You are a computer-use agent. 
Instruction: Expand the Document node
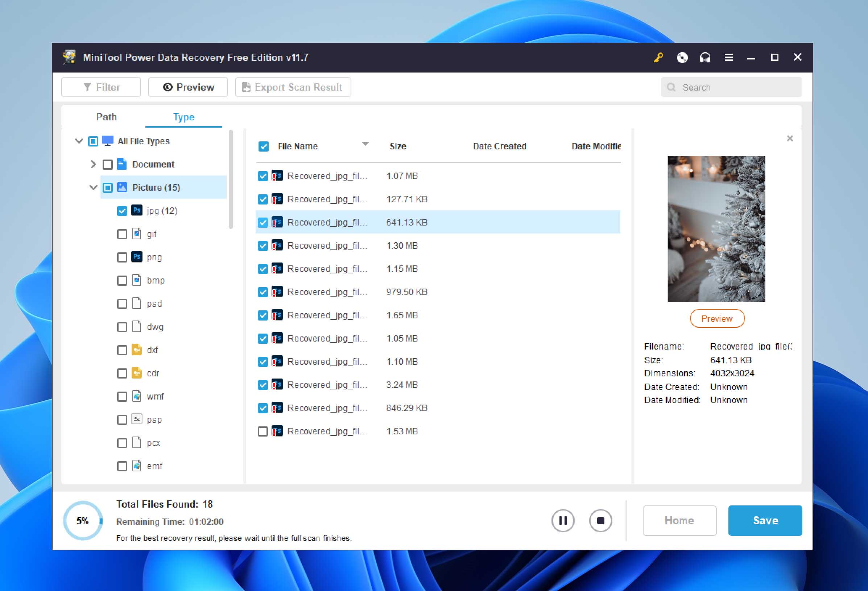pos(94,164)
